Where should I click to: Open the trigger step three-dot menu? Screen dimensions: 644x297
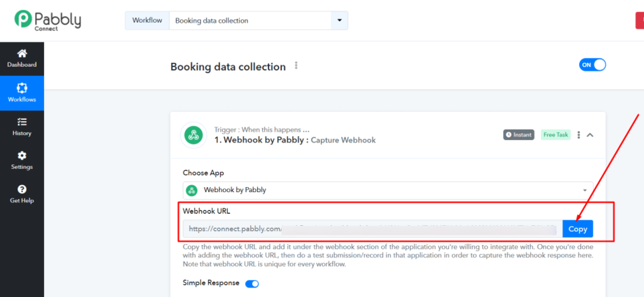pos(579,134)
